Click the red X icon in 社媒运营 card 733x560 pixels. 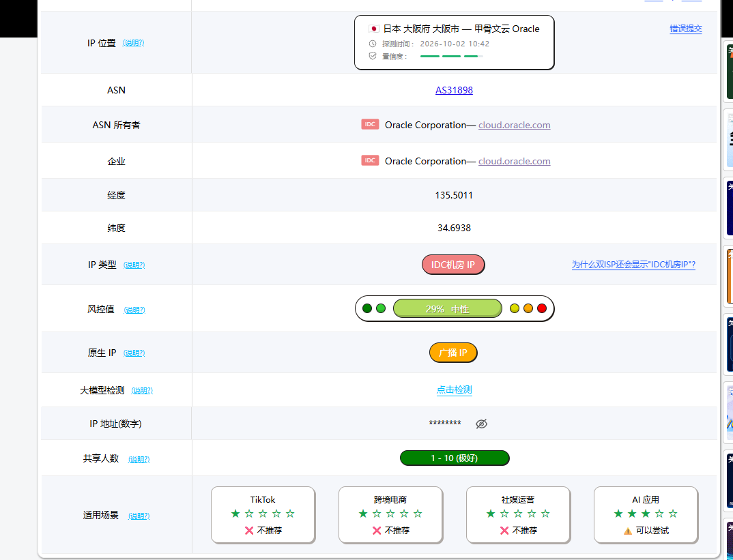(x=504, y=531)
